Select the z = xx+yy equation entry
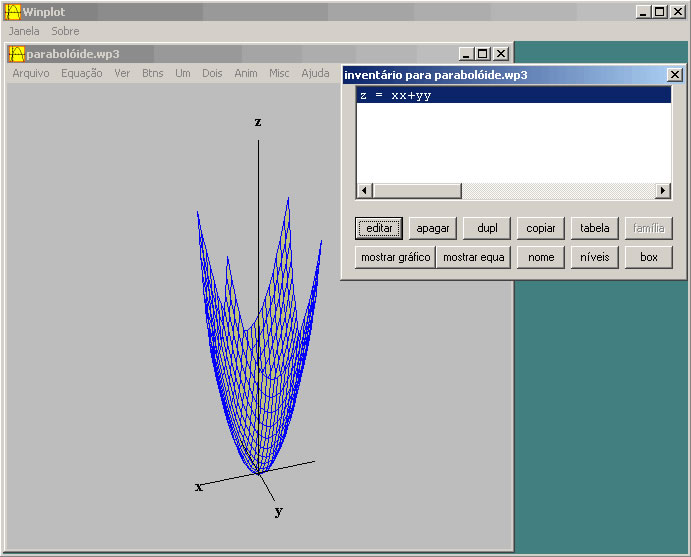The image size is (691, 557). pyautogui.click(x=514, y=95)
